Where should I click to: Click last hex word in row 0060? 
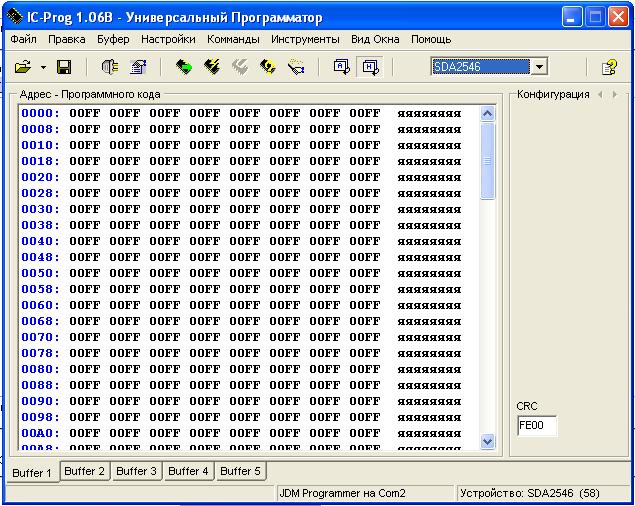[365, 305]
